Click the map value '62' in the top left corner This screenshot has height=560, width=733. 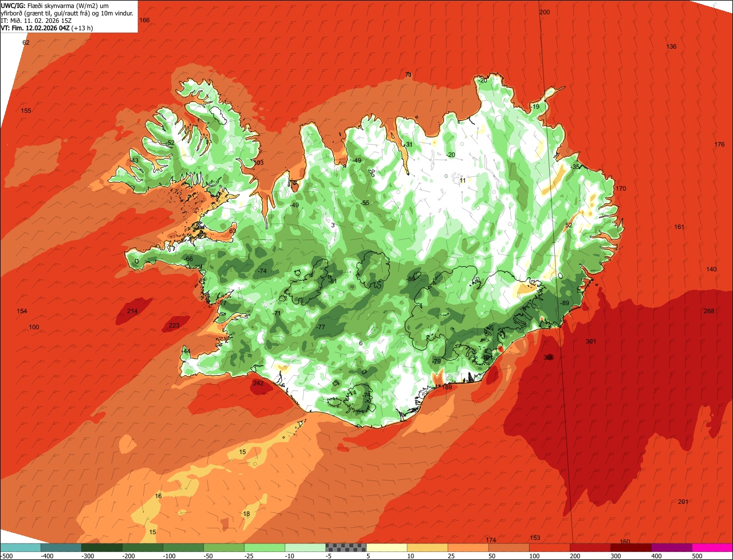(26, 42)
